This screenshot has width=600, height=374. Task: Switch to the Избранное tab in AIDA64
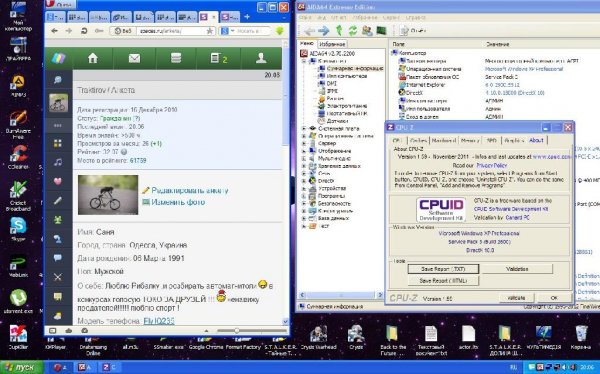[332, 44]
